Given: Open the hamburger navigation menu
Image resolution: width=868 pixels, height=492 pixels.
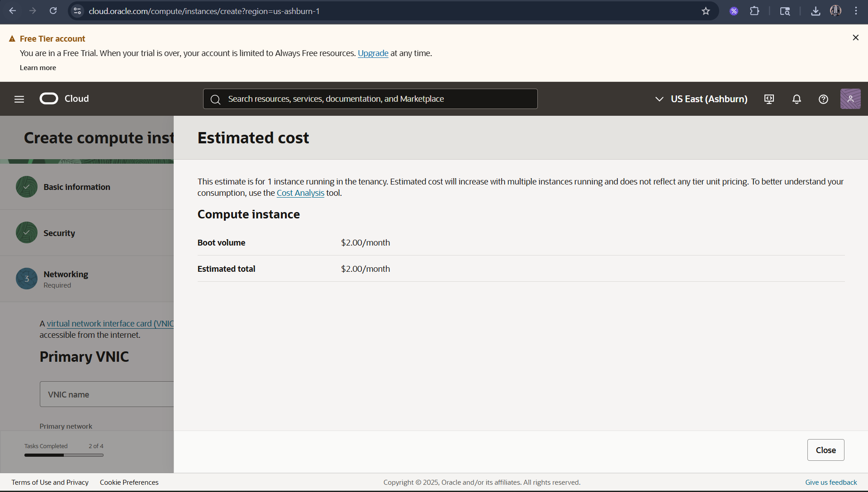Looking at the screenshot, I should [19, 99].
